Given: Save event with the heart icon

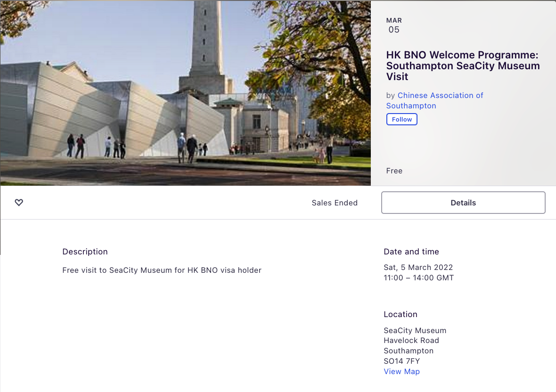Looking at the screenshot, I should pyautogui.click(x=19, y=203).
